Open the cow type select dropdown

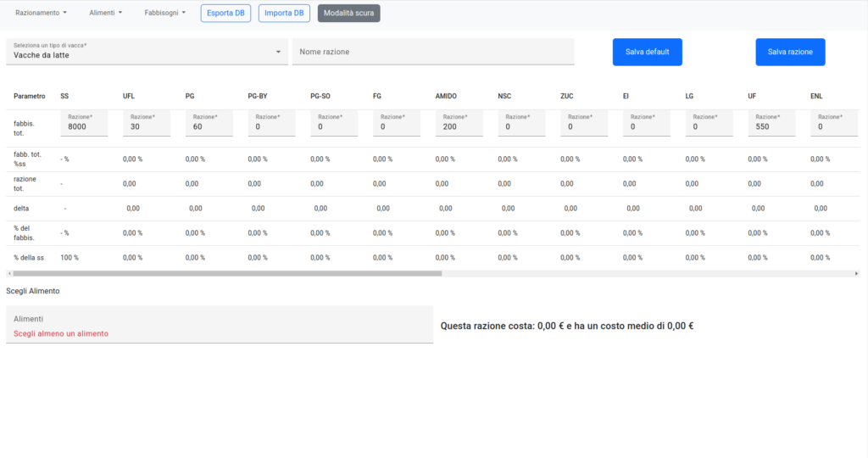[147, 52]
